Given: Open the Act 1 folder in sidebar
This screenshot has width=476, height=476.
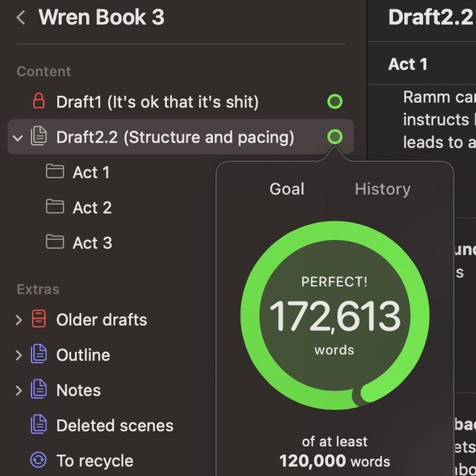Looking at the screenshot, I should [x=91, y=173].
